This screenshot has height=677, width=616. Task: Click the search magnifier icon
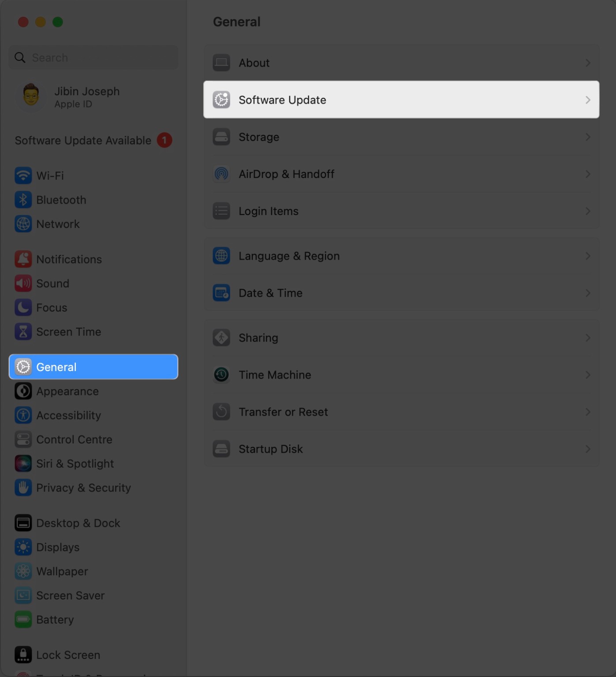[20, 57]
